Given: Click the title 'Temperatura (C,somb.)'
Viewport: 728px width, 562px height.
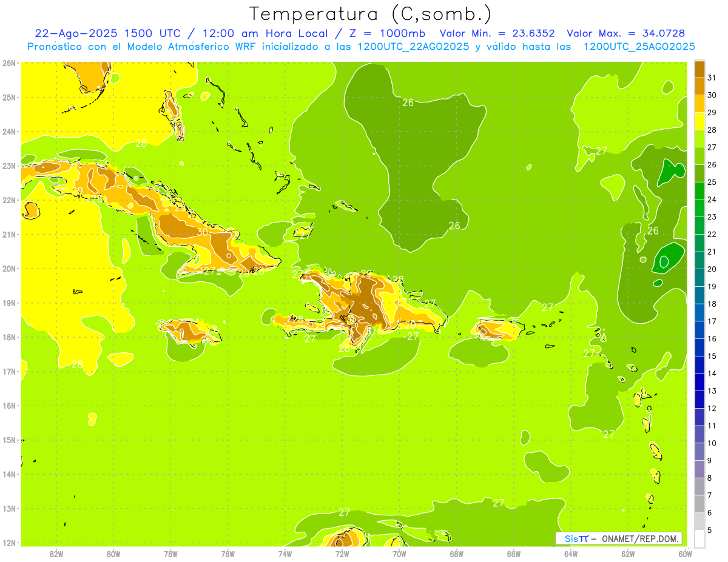Looking at the screenshot, I should [x=371, y=14].
